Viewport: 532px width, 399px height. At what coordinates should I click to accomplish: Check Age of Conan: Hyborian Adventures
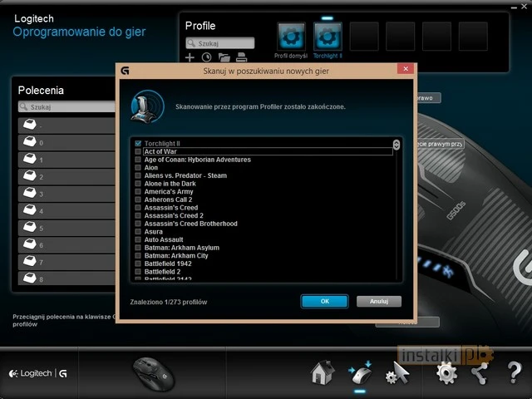(x=138, y=160)
